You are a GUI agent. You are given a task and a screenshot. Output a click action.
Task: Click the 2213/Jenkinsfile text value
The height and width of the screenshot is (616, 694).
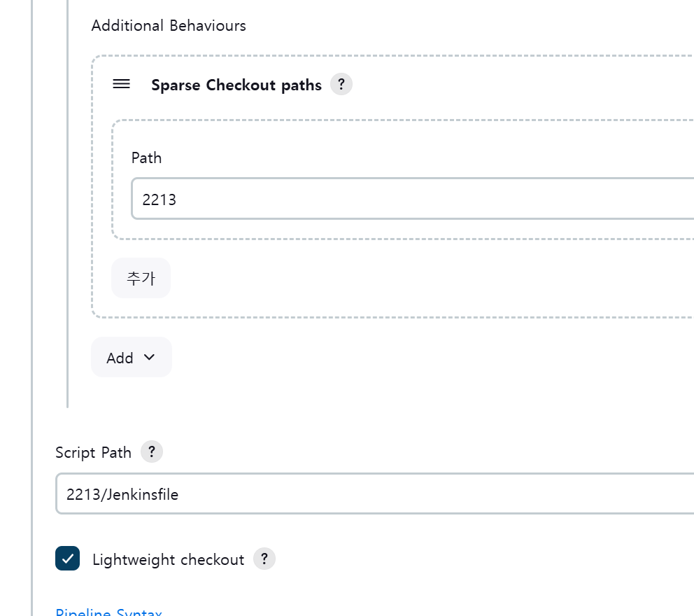(122, 495)
